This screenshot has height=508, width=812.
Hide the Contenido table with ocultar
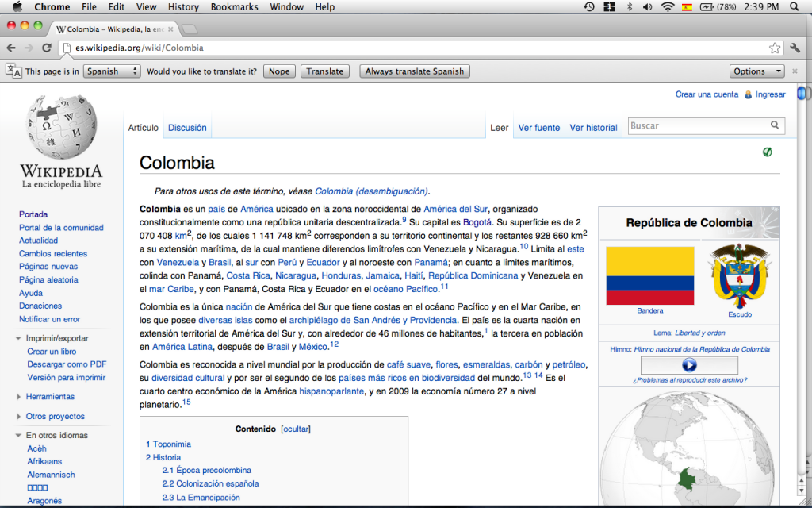coord(296,429)
